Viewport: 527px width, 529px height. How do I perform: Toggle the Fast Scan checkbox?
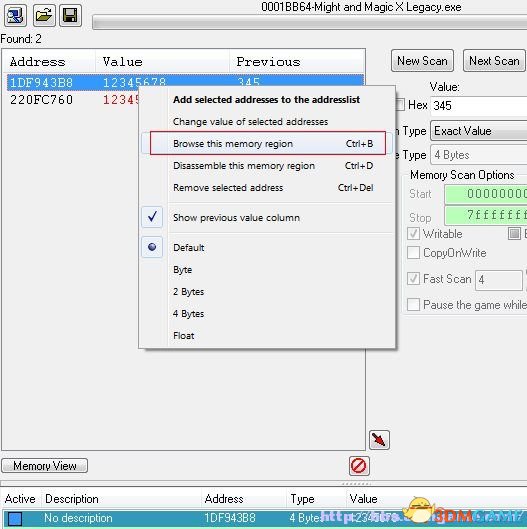pyautogui.click(x=414, y=279)
